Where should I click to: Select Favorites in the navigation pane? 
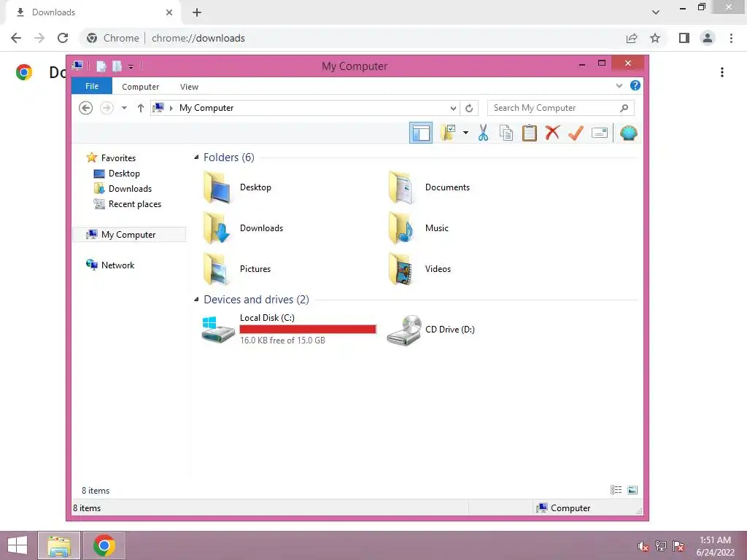pos(118,158)
